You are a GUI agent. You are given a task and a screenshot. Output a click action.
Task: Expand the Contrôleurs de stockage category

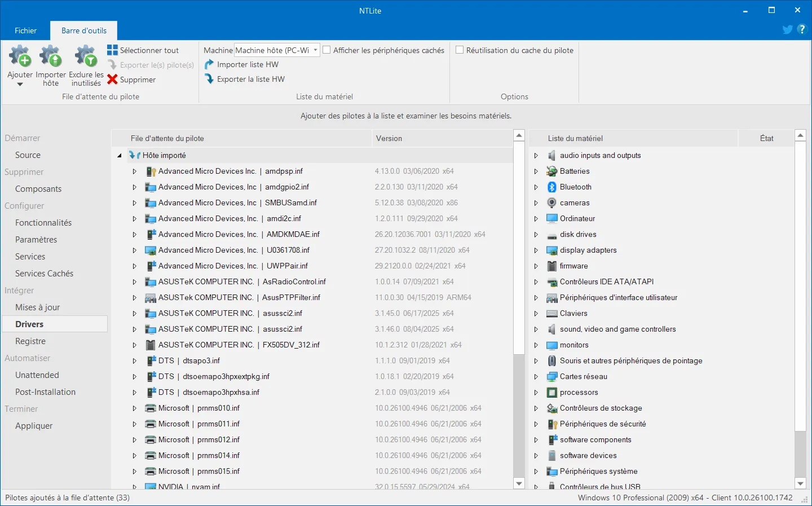point(536,408)
